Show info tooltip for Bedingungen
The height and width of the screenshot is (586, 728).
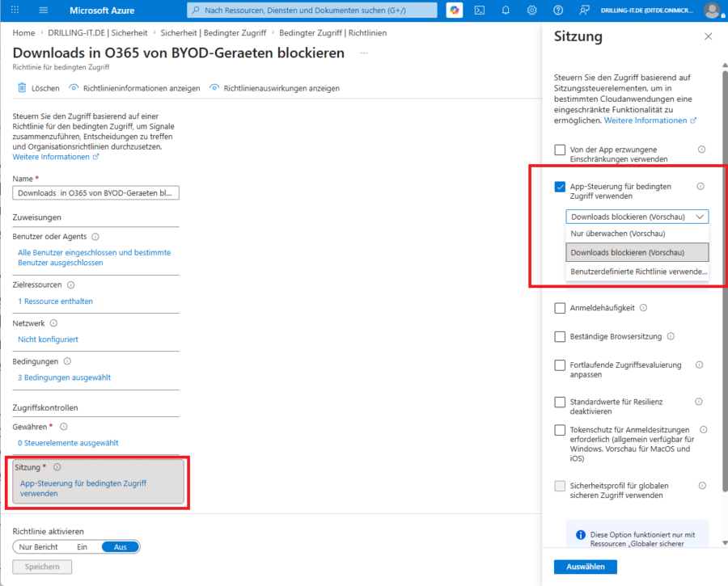tap(67, 361)
